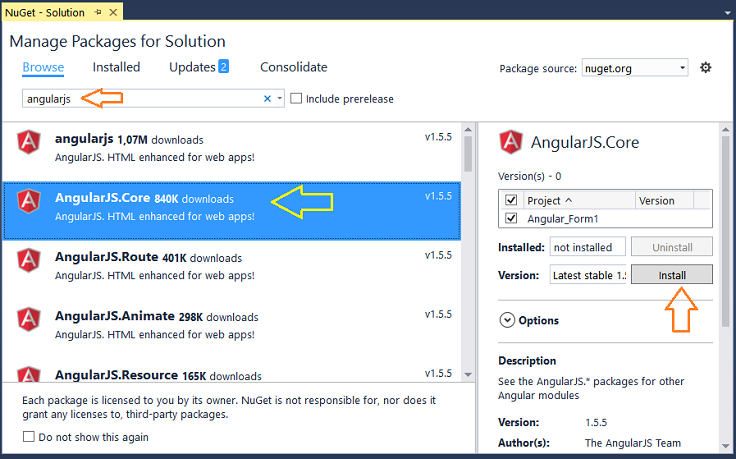
Task: Click the Angular_Form1 project name
Action: pyautogui.click(x=562, y=219)
